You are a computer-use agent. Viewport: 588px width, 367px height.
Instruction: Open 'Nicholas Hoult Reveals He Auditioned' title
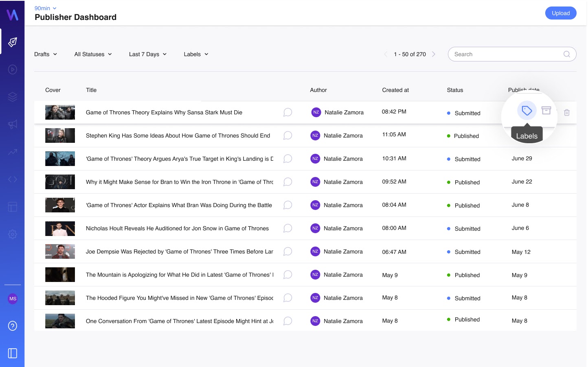(177, 228)
